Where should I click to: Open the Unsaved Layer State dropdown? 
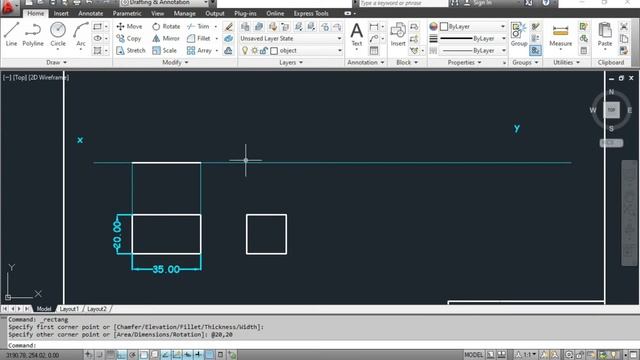tap(291, 38)
